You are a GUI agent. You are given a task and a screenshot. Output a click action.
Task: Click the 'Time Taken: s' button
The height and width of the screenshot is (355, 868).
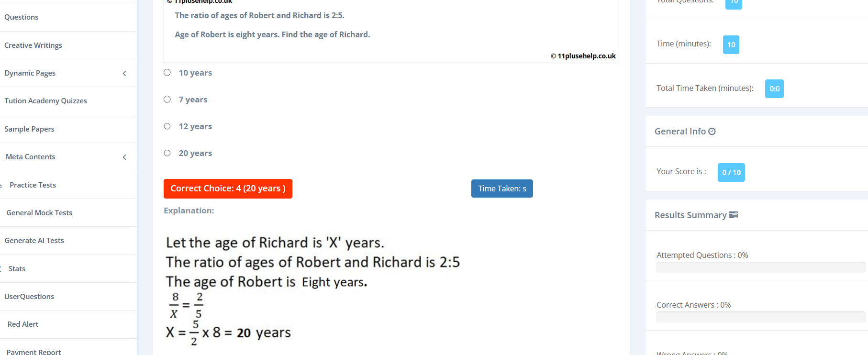tap(501, 189)
